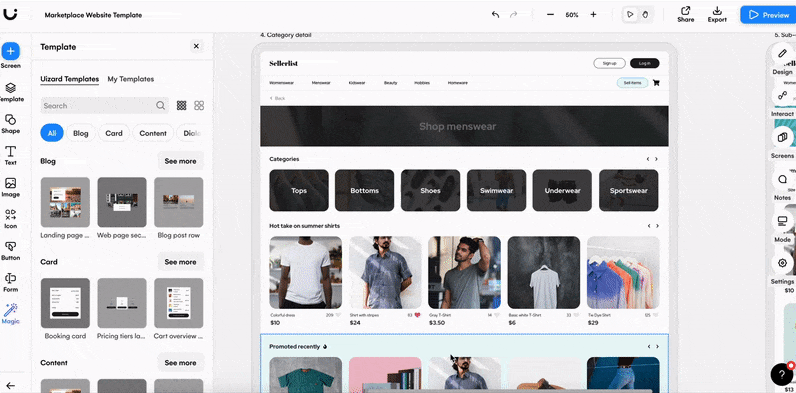
Task: Select the Womenswear nav item
Action: [x=281, y=83]
